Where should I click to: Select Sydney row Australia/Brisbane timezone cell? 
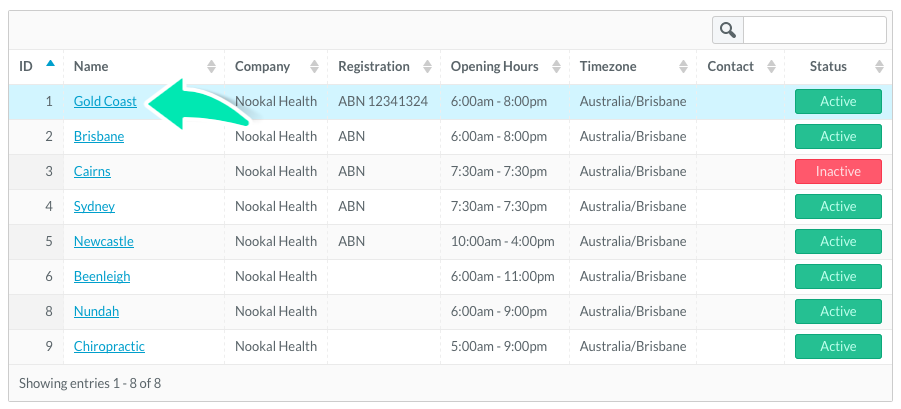pyautogui.click(x=633, y=207)
